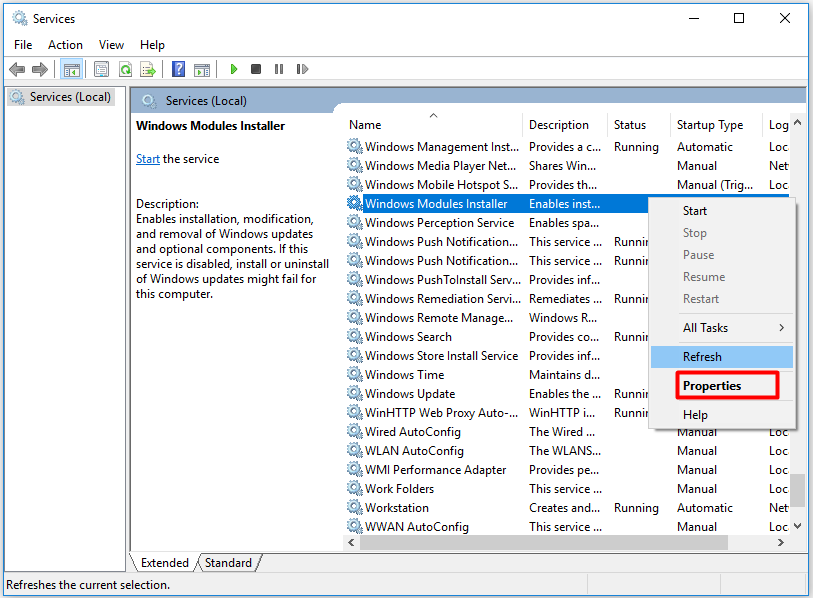Open the View menu
Image resolution: width=813 pixels, height=598 pixels.
click(x=111, y=45)
